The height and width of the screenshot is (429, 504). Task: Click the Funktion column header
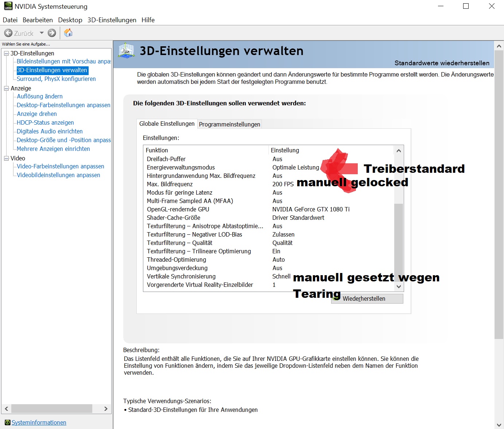pyautogui.click(x=206, y=150)
